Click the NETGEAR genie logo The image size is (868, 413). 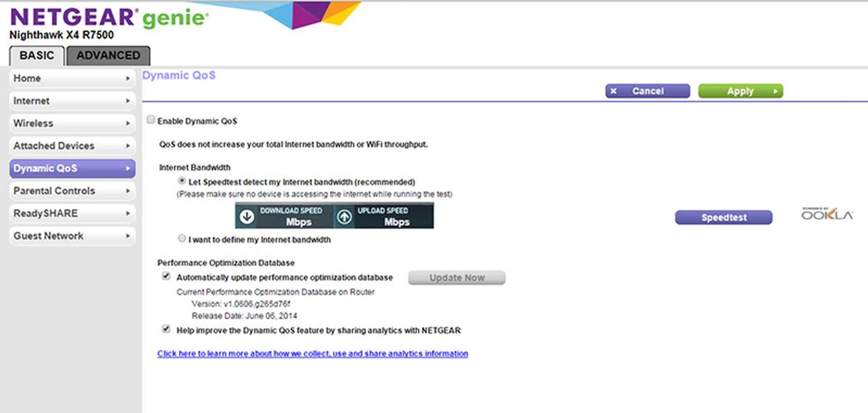109,18
